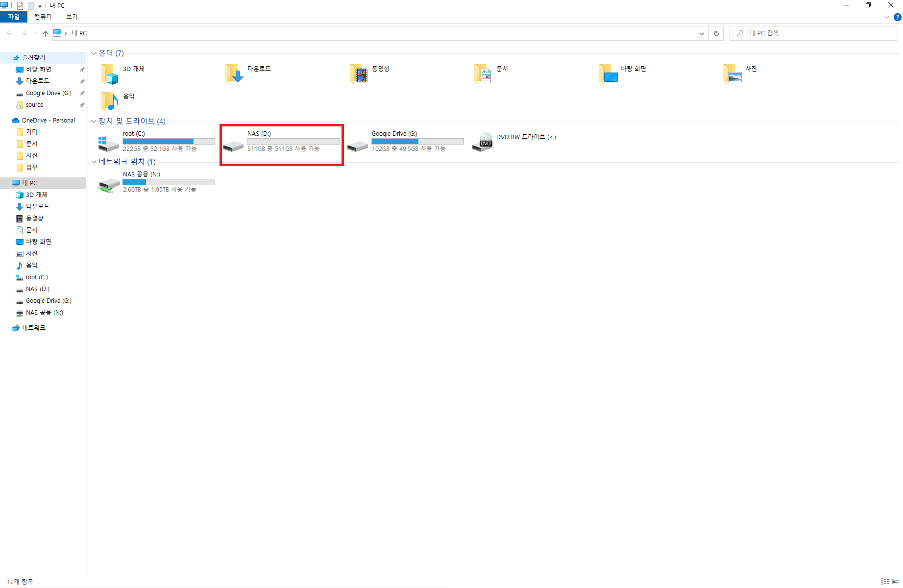Switch to details view icon in status bar

pyautogui.click(x=885, y=581)
